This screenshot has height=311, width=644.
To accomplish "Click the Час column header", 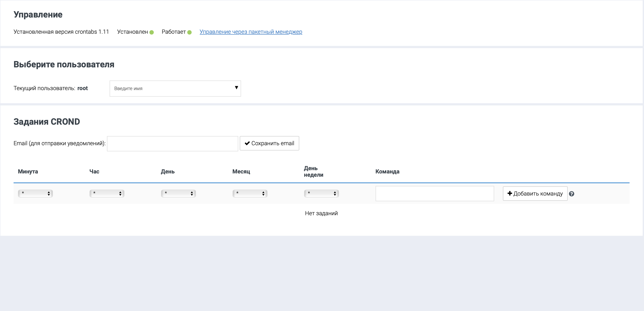I will [x=94, y=171].
